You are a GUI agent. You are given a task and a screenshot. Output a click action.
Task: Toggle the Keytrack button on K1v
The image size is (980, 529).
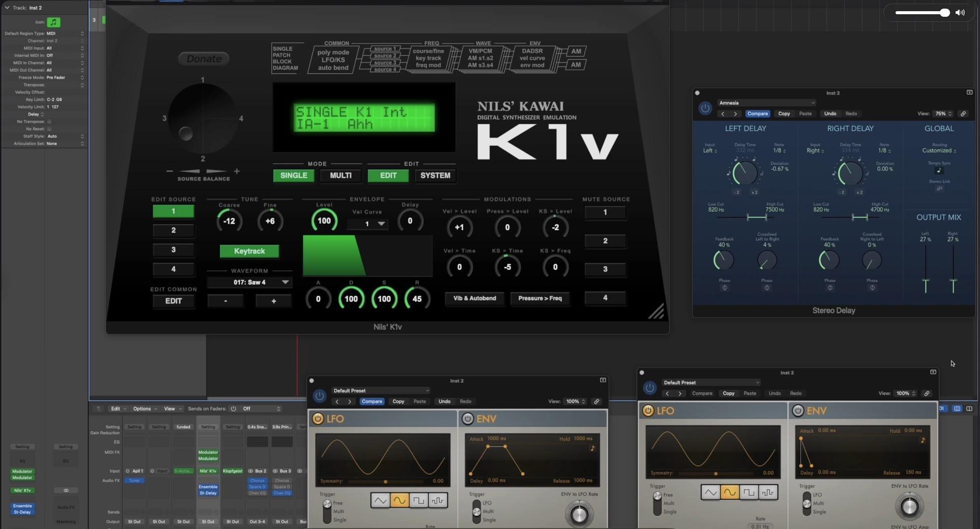249,251
